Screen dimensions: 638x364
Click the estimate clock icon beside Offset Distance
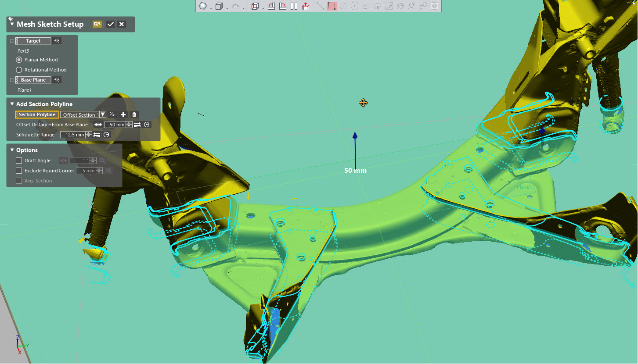[x=147, y=125]
